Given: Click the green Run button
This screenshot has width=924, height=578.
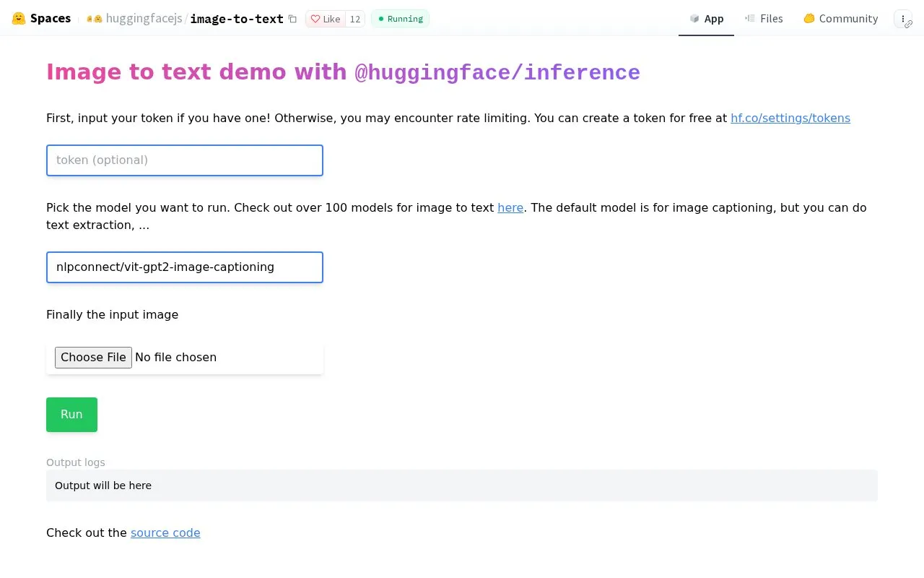Looking at the screenshot, I should (71, 415).
